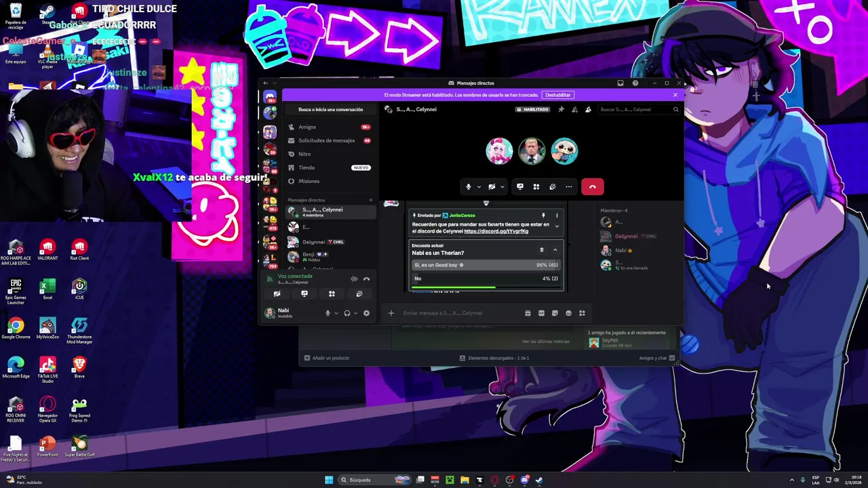Open GIF picker in message bar

(541, 313)
